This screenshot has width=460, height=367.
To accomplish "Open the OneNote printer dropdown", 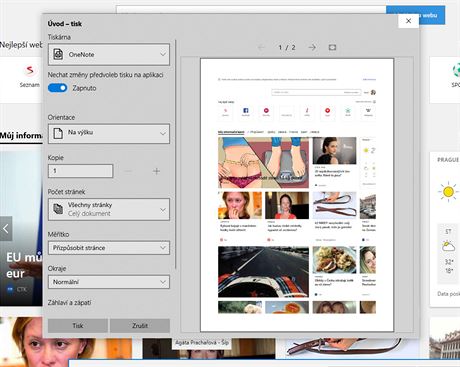I will (109, 54).
